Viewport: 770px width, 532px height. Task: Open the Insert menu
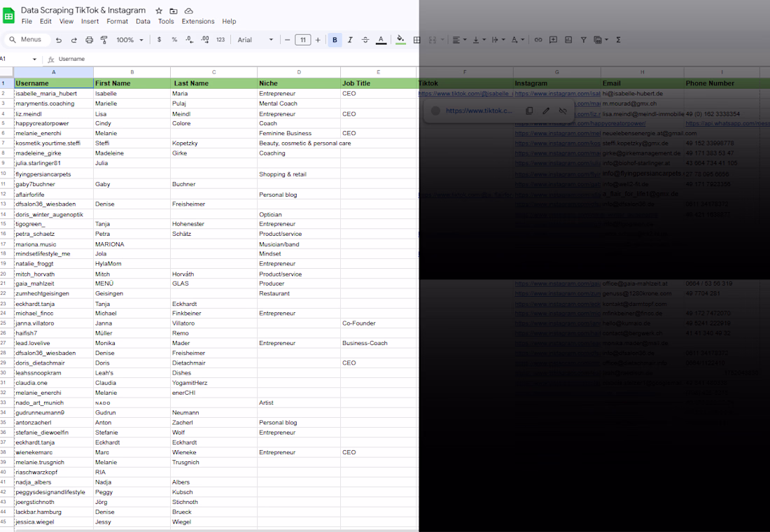(x=90, y=22)
